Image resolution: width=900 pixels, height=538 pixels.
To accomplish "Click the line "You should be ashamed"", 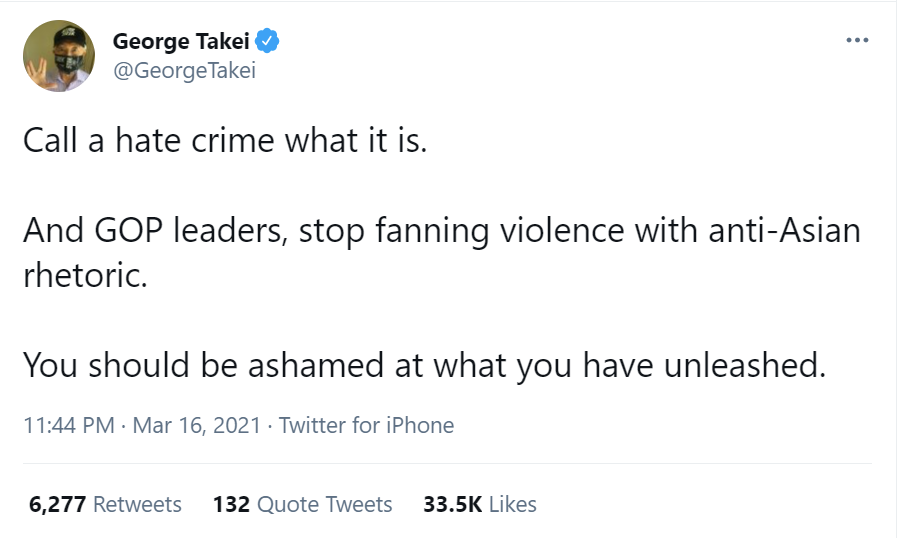I will [424, 365].
